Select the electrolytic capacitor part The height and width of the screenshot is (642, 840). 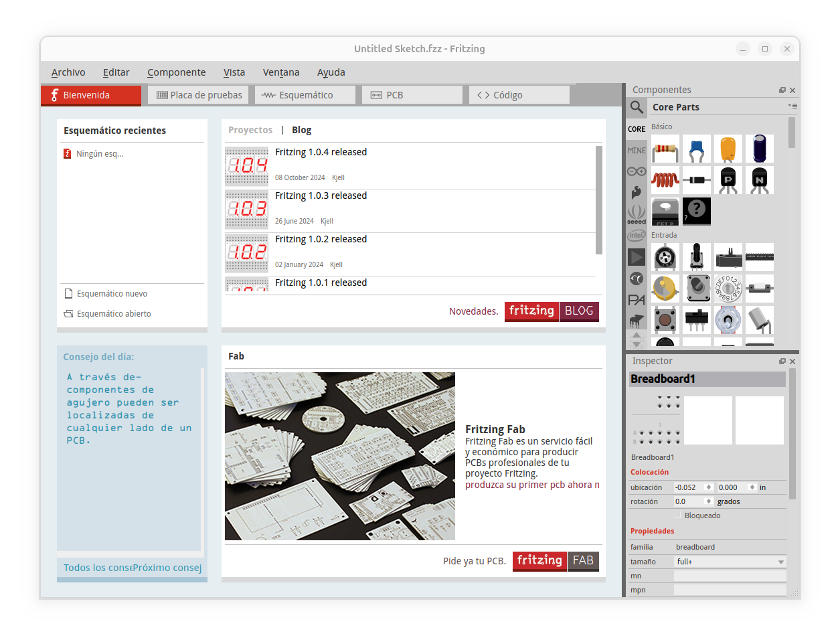click(760, 149)
